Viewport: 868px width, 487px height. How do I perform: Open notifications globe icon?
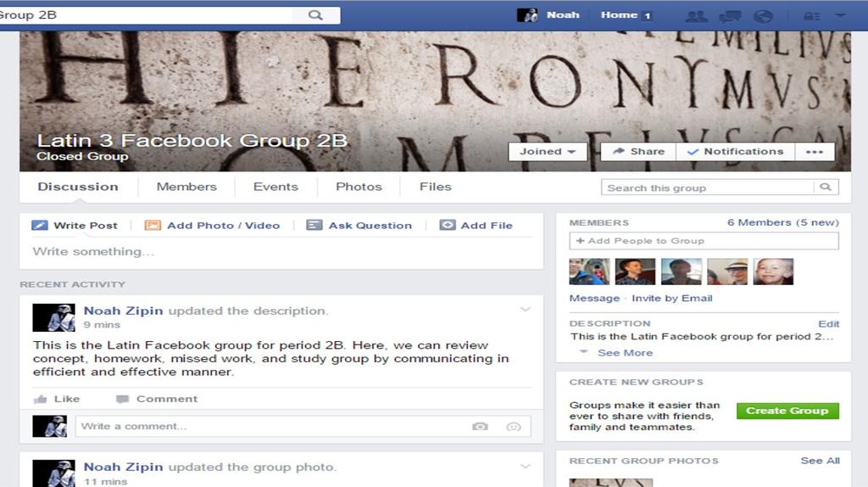click(x=763, y=16)
